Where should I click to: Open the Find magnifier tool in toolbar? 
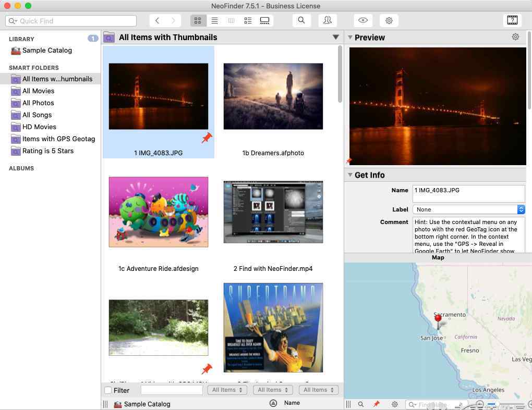pyautogui.click(x=301, y=21)
